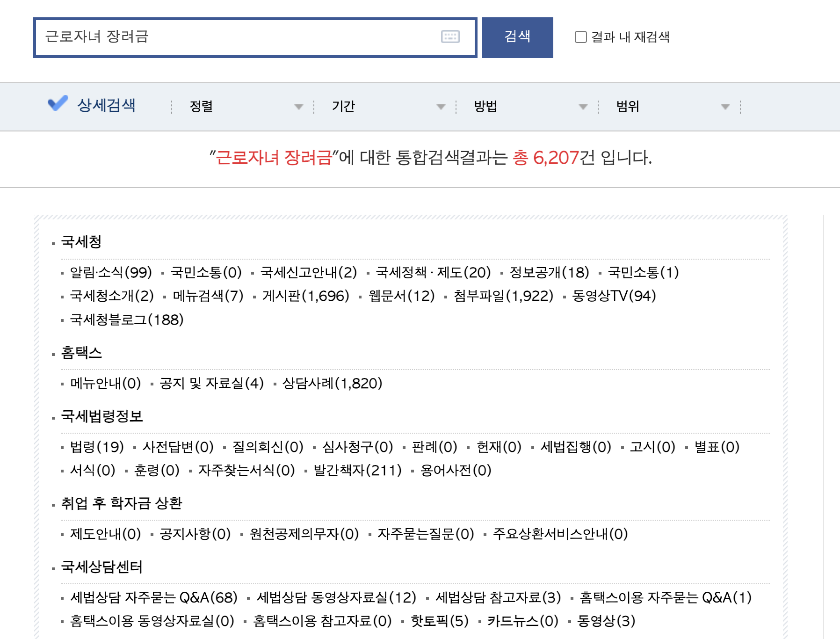This screenshot has height=639, width=840.
Task: Open 별표(0) results
Action: click(x=717, y=447)
